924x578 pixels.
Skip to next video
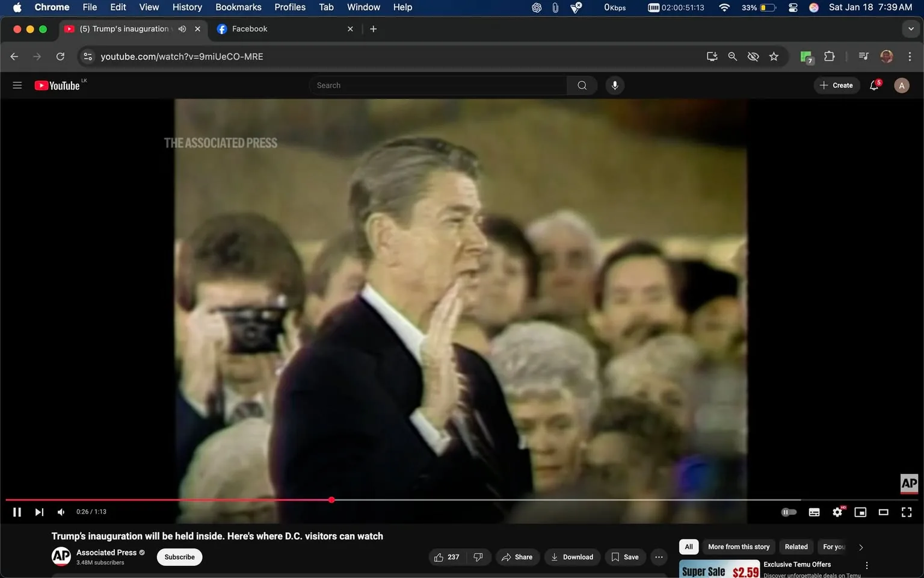pyautogui.click(x=39, y=512)
